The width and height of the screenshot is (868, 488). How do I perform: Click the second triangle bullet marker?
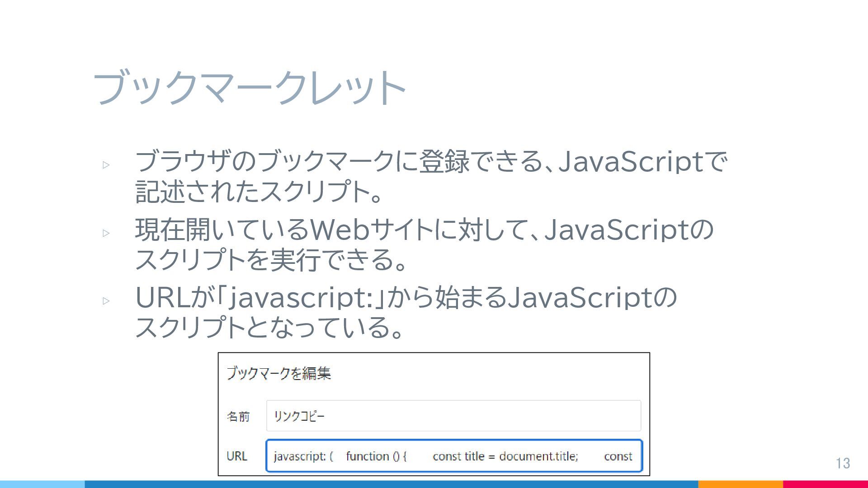coord(106,233)
